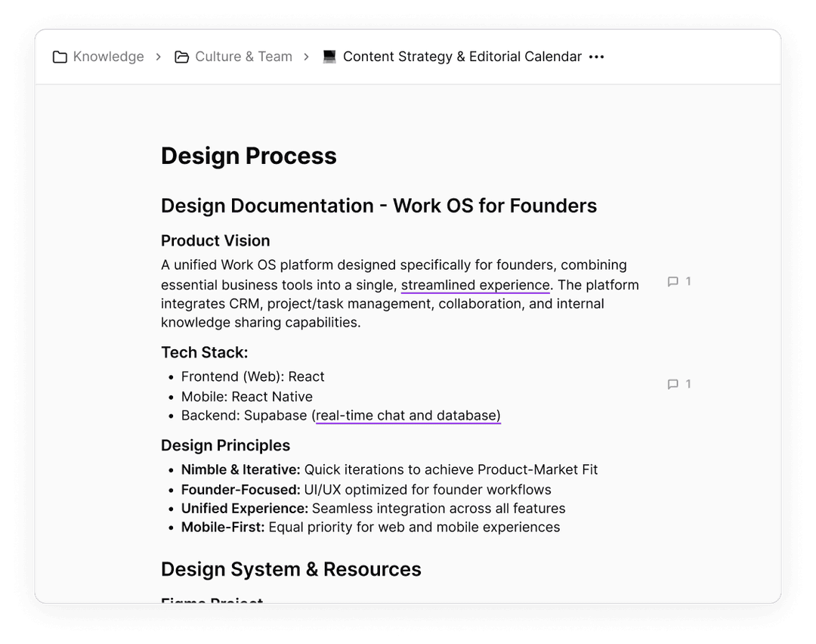
Task: Go to Culture & Team breadcrumb
Action: (243, 56)
